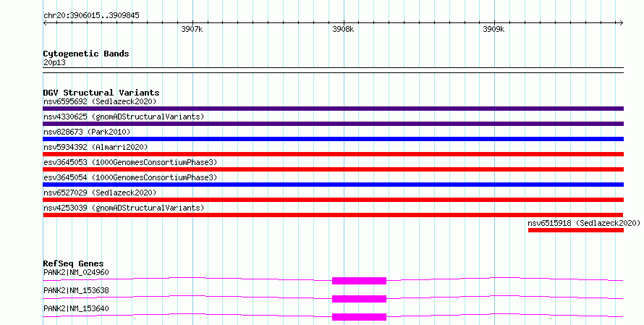Click the DGV Structural Variants track title

pos(101,93)
